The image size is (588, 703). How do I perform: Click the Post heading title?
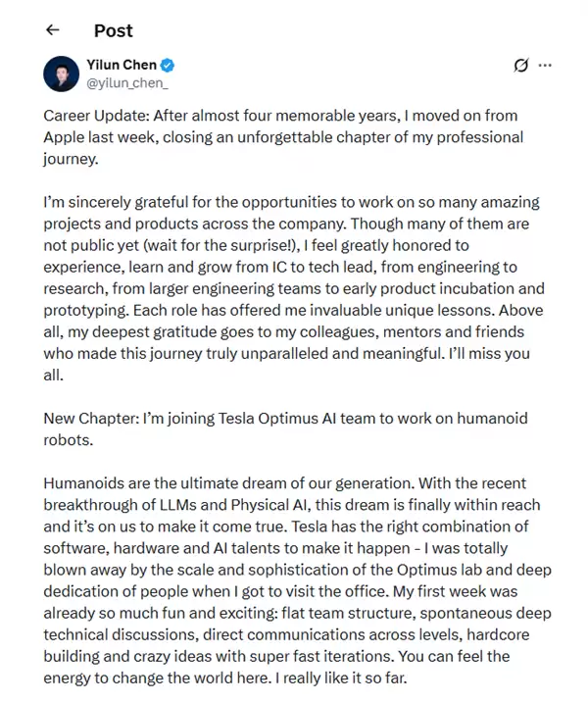(113, 30)
